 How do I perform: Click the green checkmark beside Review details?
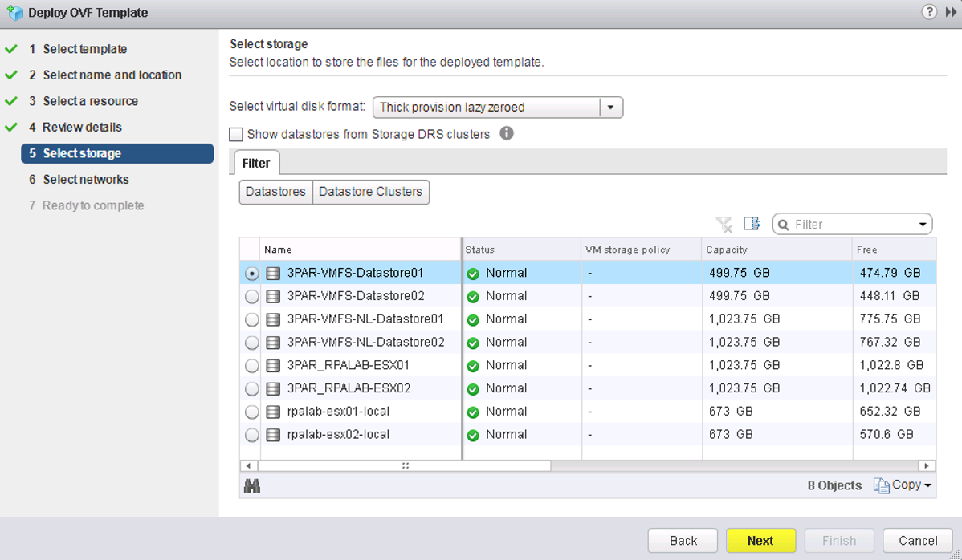click(11, 127)
